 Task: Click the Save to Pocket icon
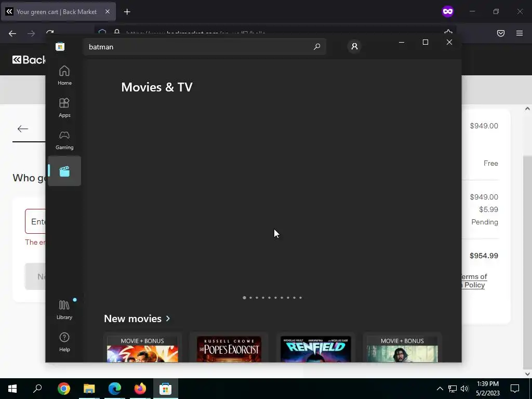[501, 33]
